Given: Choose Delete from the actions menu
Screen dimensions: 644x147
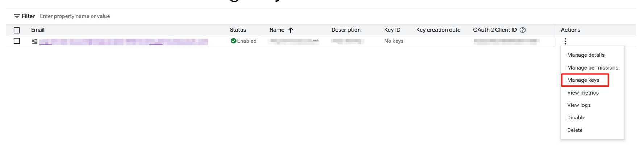Looking at the screenshot, I should [575, 130].
